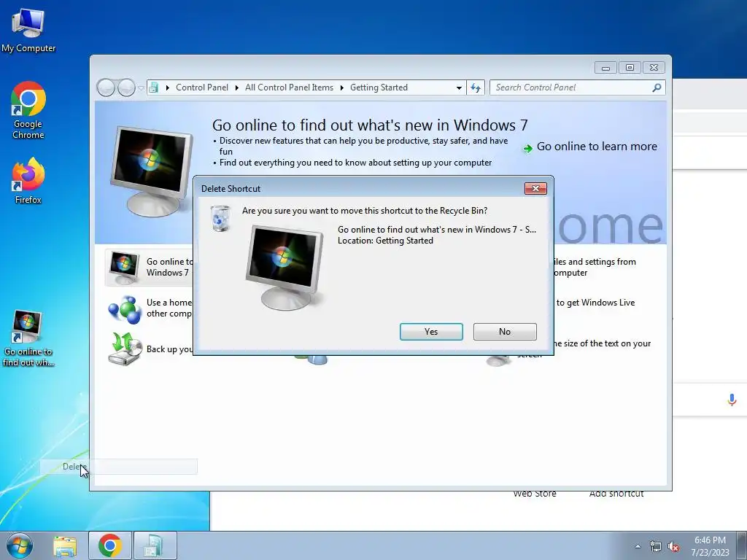Open My Computer desktop icon

[x=28, y=29]
